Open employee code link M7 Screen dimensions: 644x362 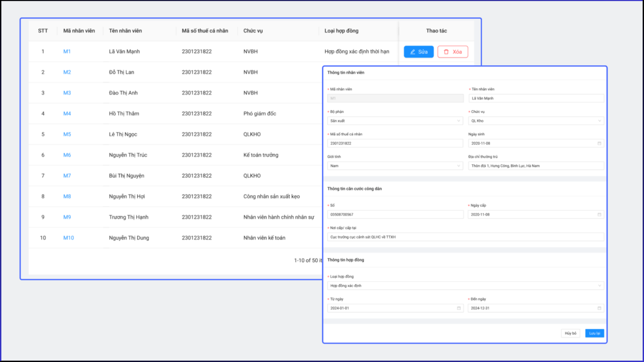coord(67,175)
